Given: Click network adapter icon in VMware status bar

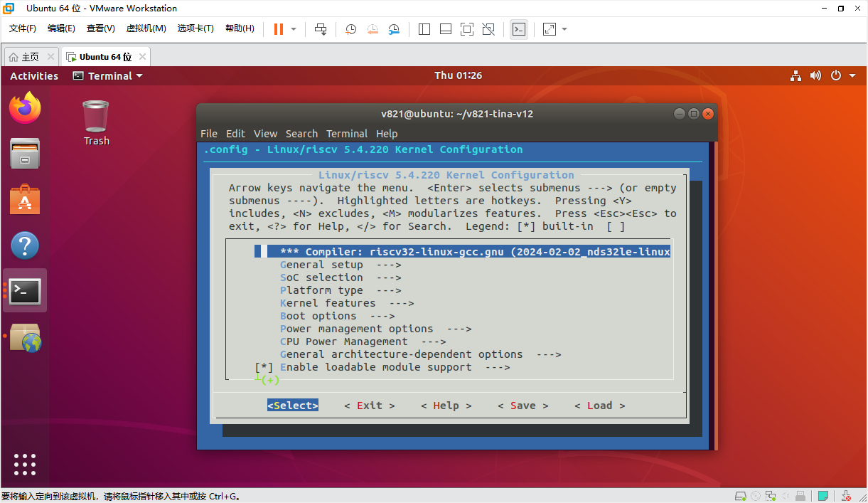Looking at the screenshot, I should (770, 496).
